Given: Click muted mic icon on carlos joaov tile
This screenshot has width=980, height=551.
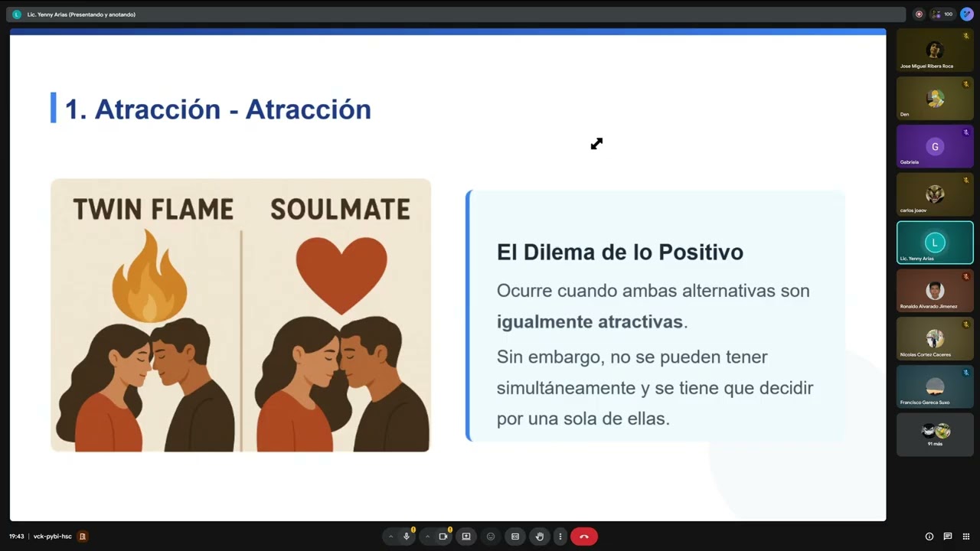Looking at the screenshot, I should [966, 180].
